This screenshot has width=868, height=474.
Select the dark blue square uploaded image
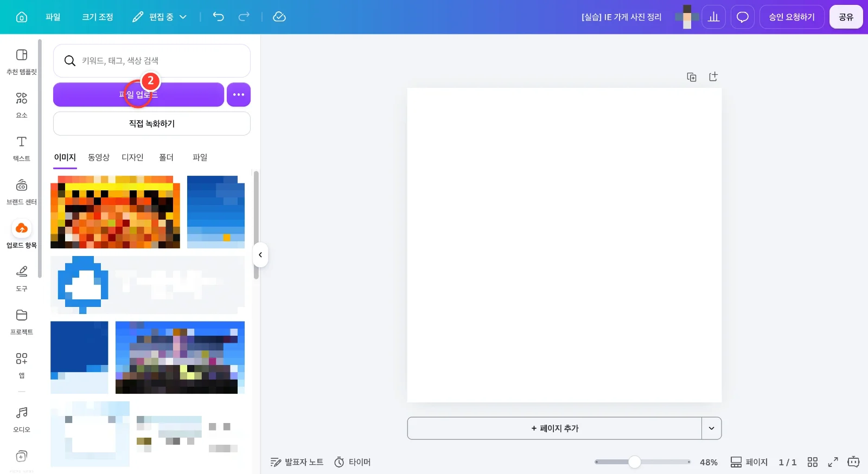click(79, 357)
